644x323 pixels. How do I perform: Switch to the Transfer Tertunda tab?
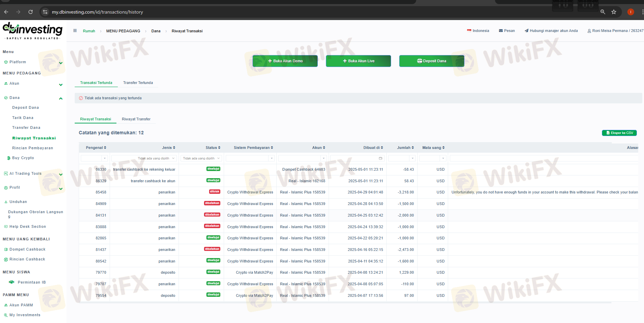(138, 83)
